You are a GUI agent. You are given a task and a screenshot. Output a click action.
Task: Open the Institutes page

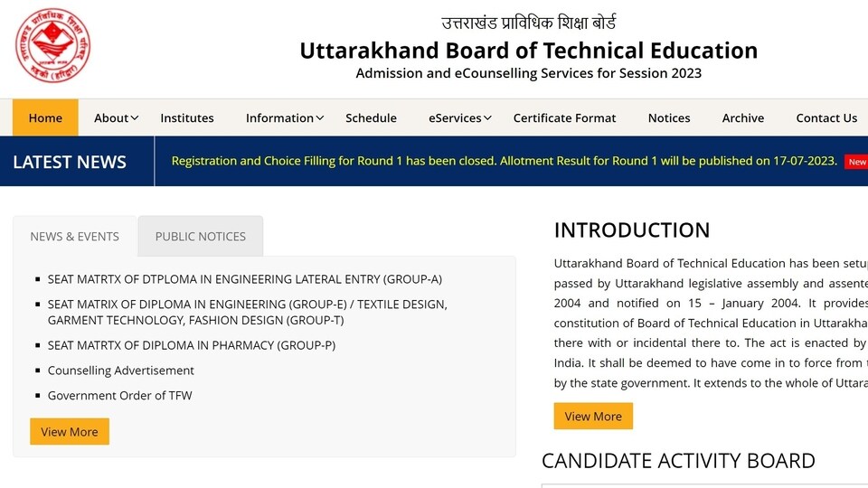(187, 117)
